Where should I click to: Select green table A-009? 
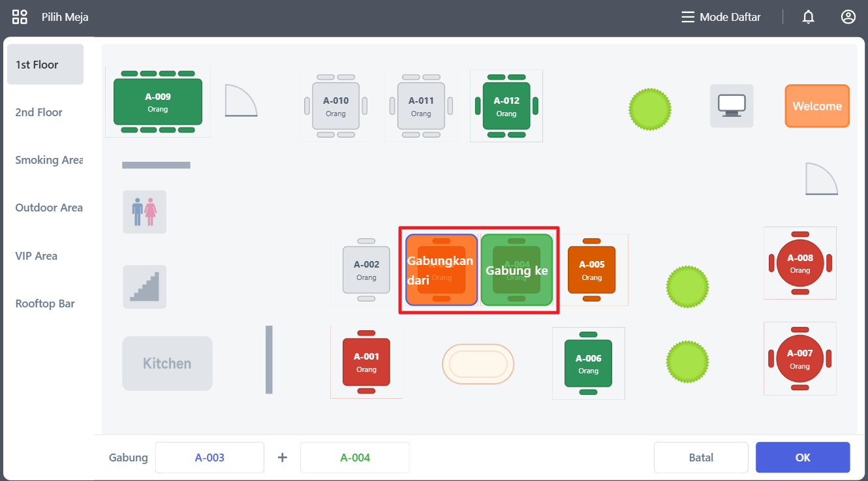[x=158, y=102]
